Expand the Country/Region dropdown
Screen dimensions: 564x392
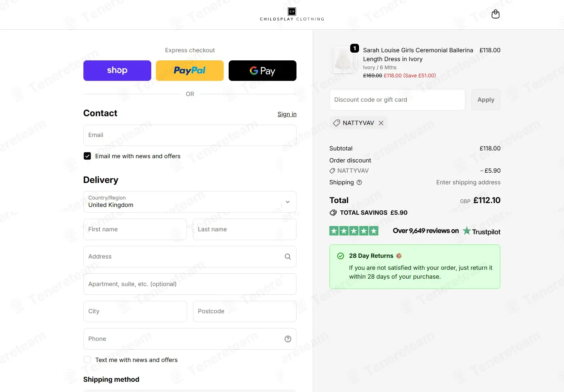(190, 202)
